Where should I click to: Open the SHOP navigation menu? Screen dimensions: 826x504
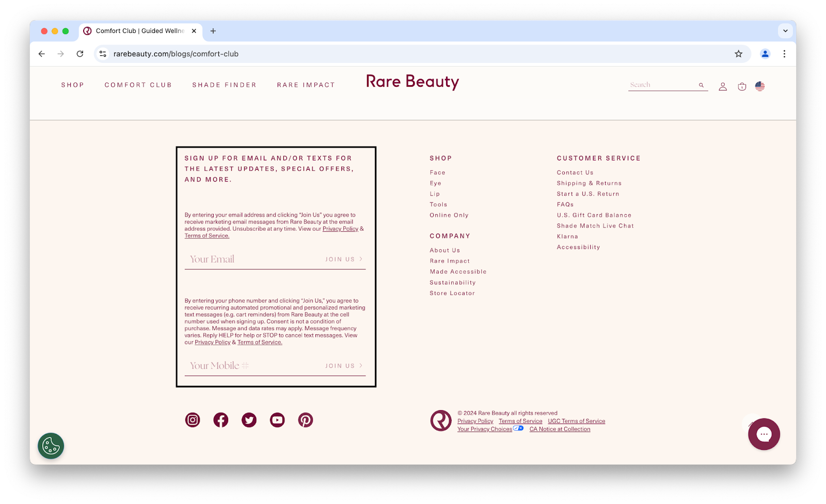pos(73,85)
